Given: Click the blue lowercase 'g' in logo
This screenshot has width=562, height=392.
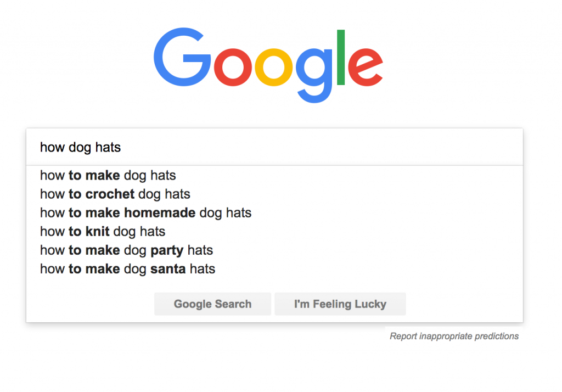Looking at the screenshot, I should click(x=314, y=75).
